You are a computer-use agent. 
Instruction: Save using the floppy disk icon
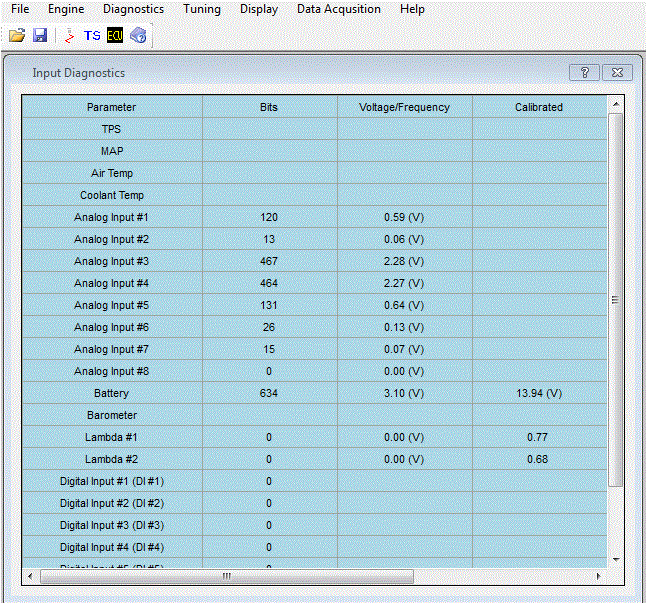click(40, 35)
